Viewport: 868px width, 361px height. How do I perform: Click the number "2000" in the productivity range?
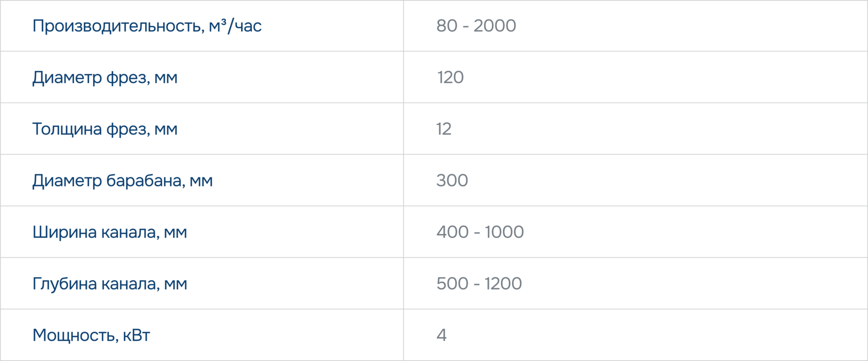494,26
